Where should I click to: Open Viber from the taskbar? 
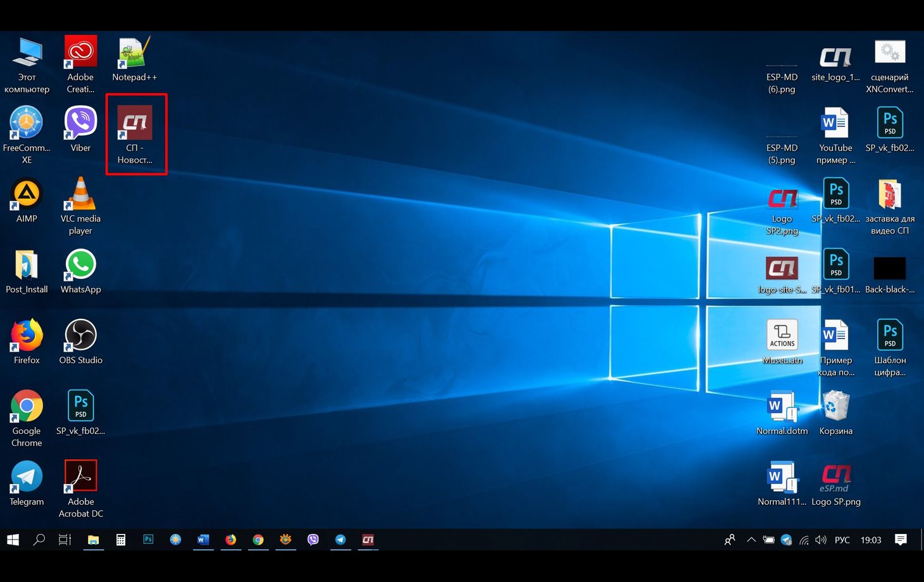(313, 540)
